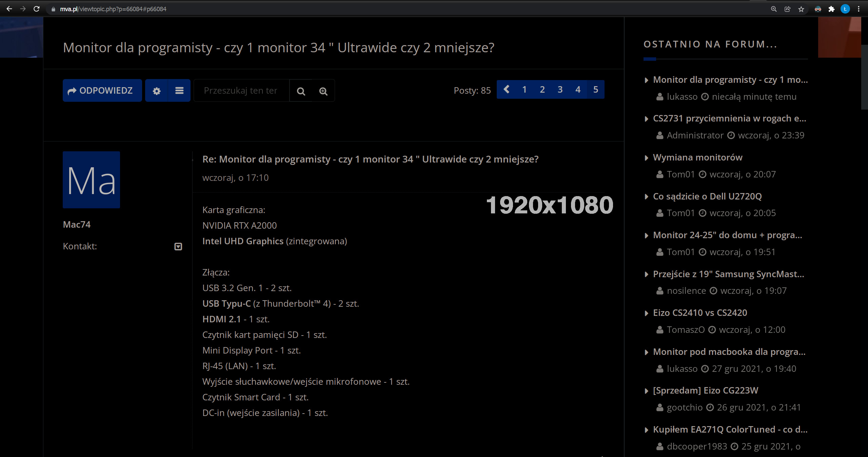The width and height of the screenshot is (868, 457).
Task: Click the bookmark star icon
Action: click(801, 9)
